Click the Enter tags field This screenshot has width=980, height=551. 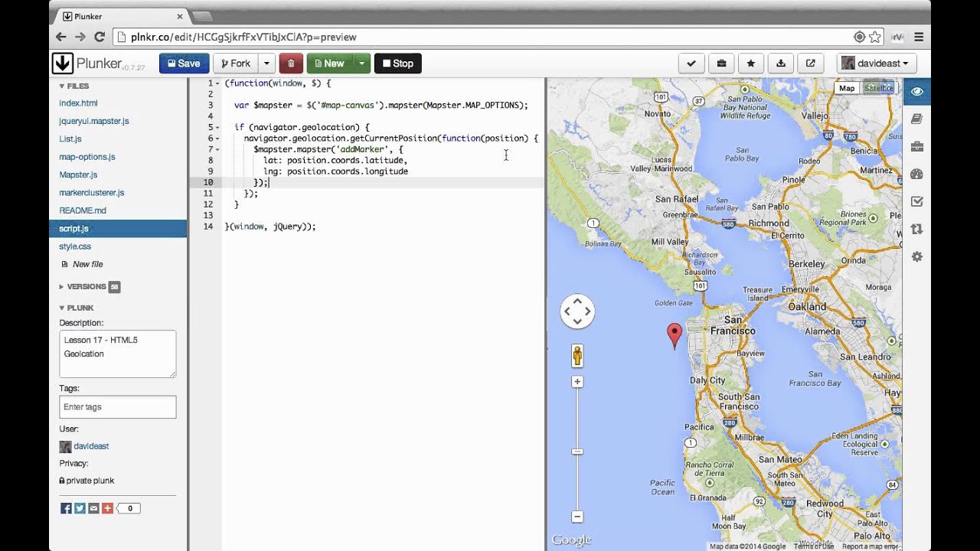[118, 407]
